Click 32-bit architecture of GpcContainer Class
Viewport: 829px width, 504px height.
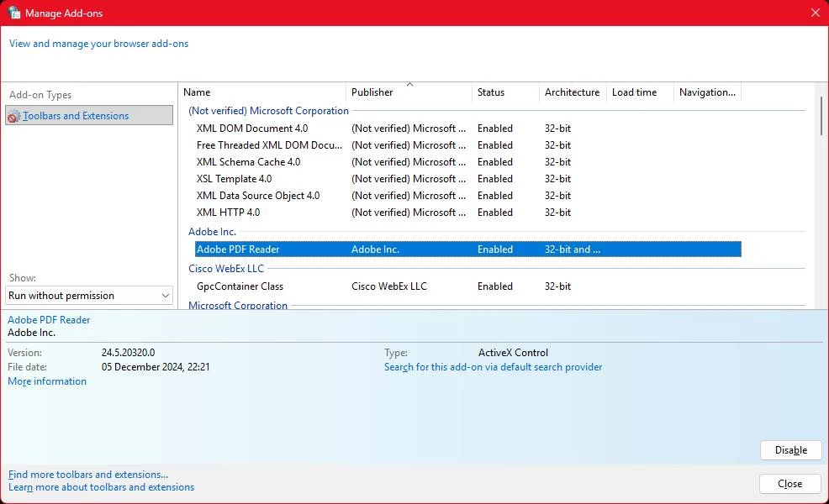pyautogui.click(x=557, y=286)
